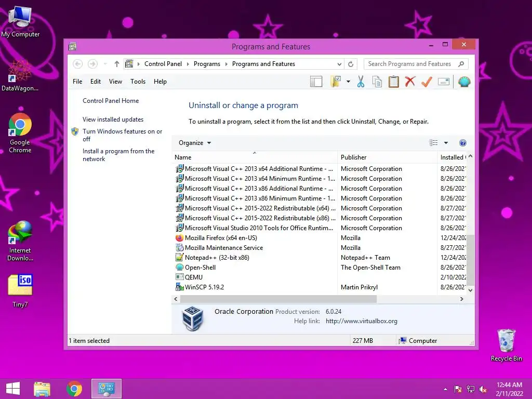This screenshot has height=399, width=532.
Task: Click Install a program from the network
Action: click(118, 155)
